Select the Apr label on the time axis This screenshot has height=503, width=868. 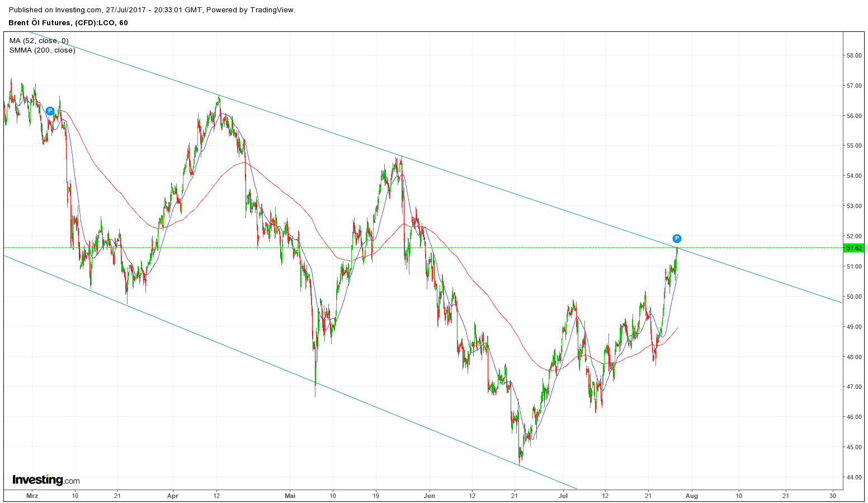(172, 495)
